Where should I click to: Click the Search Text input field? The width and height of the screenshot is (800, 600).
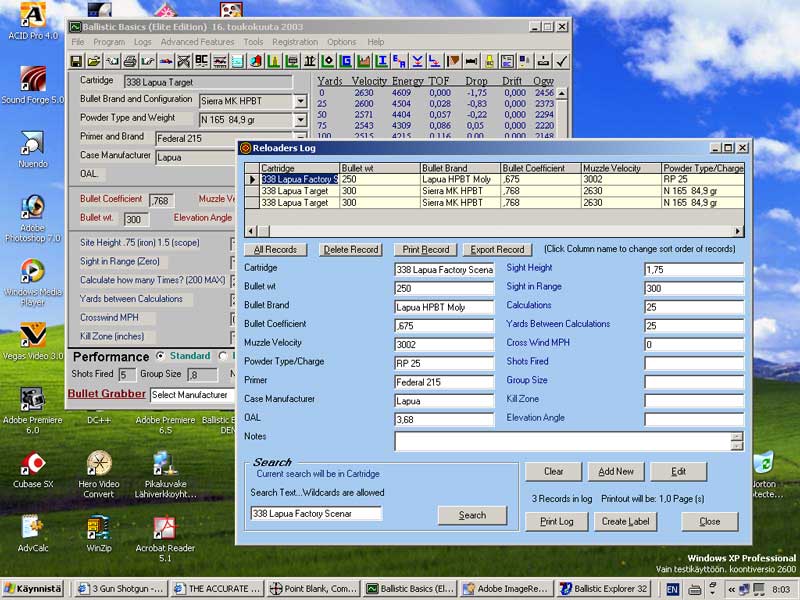click(316, 513)
